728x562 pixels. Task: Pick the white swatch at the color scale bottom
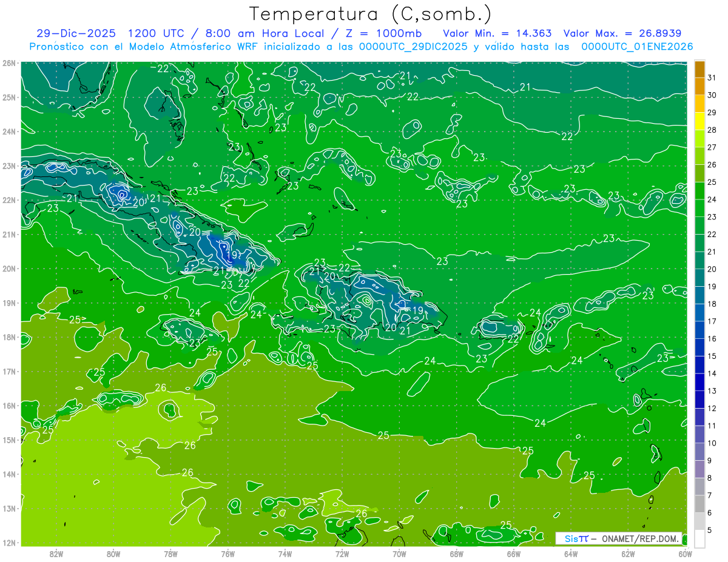[699, 539]
